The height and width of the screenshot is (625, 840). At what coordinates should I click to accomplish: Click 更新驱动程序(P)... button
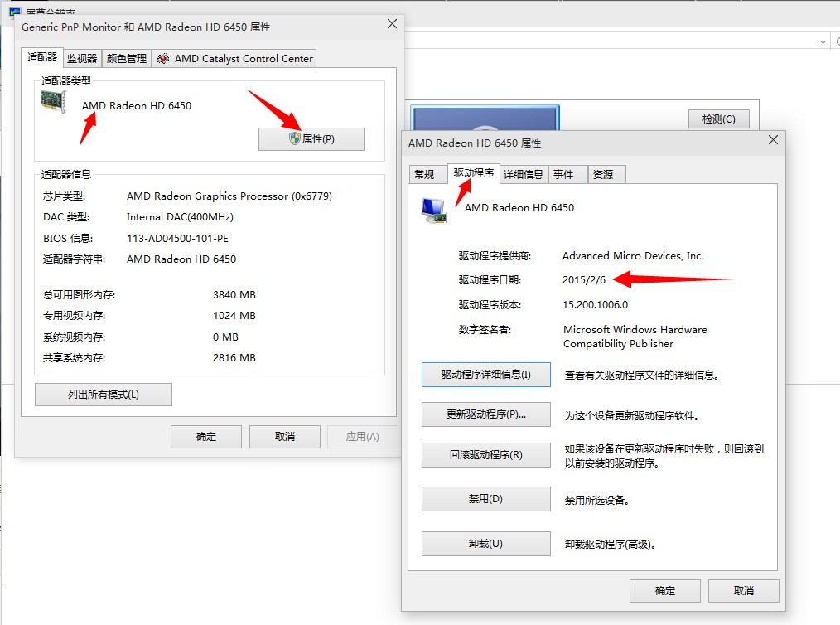[x=486, y=414]
